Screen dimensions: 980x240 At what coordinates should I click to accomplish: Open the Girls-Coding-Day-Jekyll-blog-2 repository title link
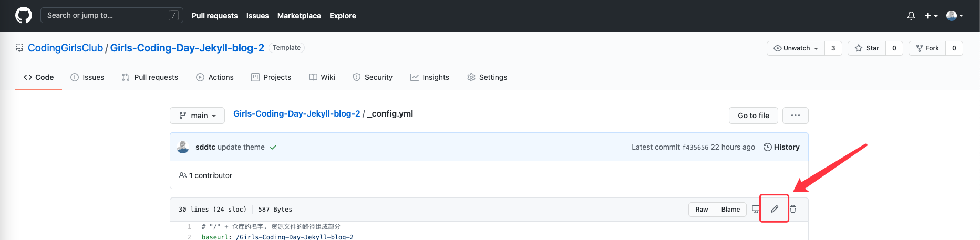point(187,48)
